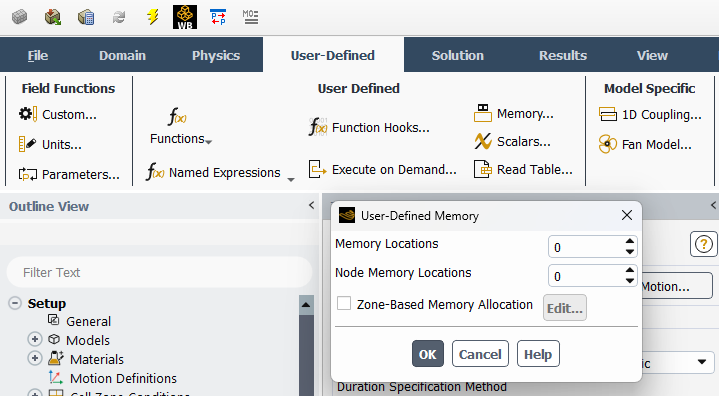Confirm the dialog with OK
This screenshot has width=719, height=396.
click(x=428, y=354)
